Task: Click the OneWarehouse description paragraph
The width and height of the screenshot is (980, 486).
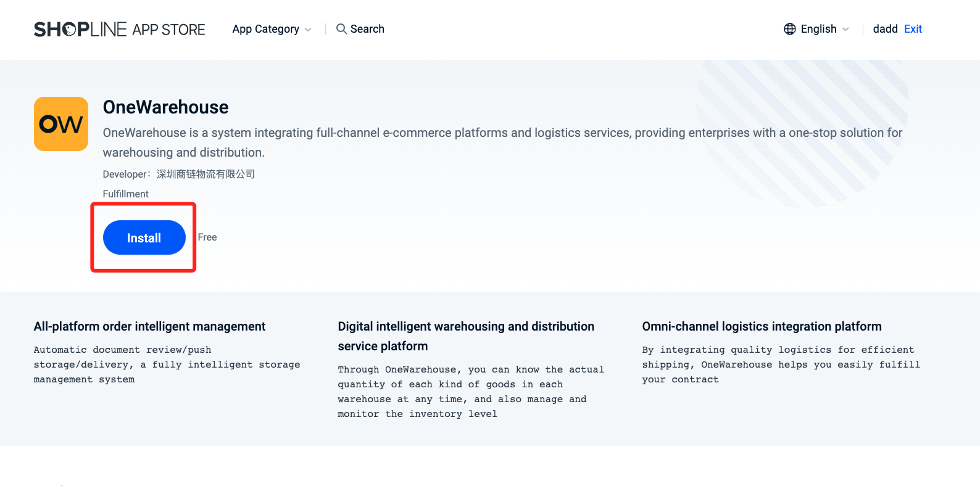Action: point(502,142)
